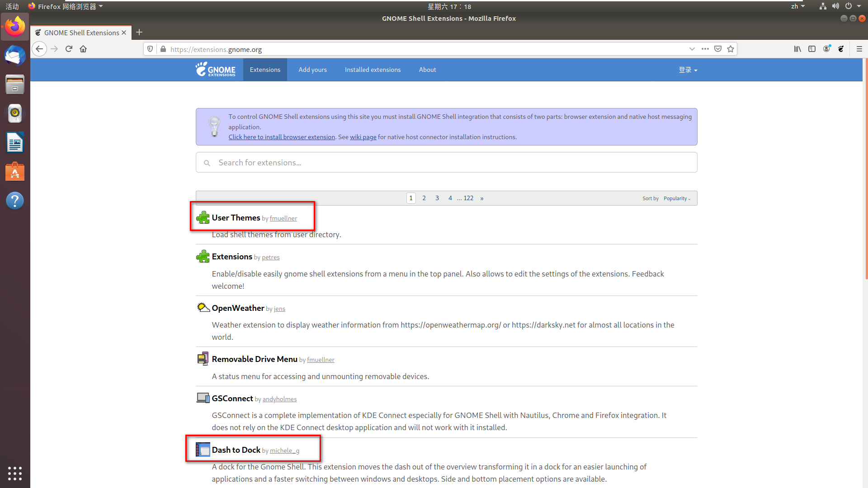Expand the 登录 login dropdown
The image size is (868, 488).
pyautogui.click(x=688, y=70)
